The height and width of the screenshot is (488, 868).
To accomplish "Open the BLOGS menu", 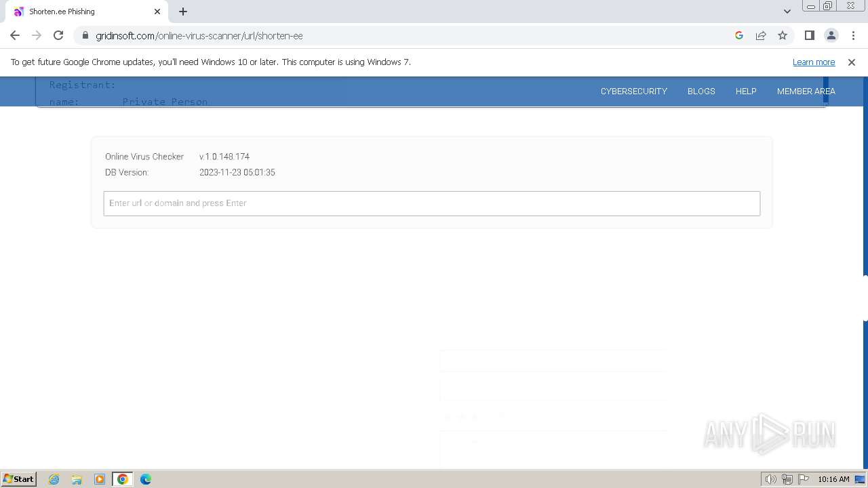I will point(701,91).
